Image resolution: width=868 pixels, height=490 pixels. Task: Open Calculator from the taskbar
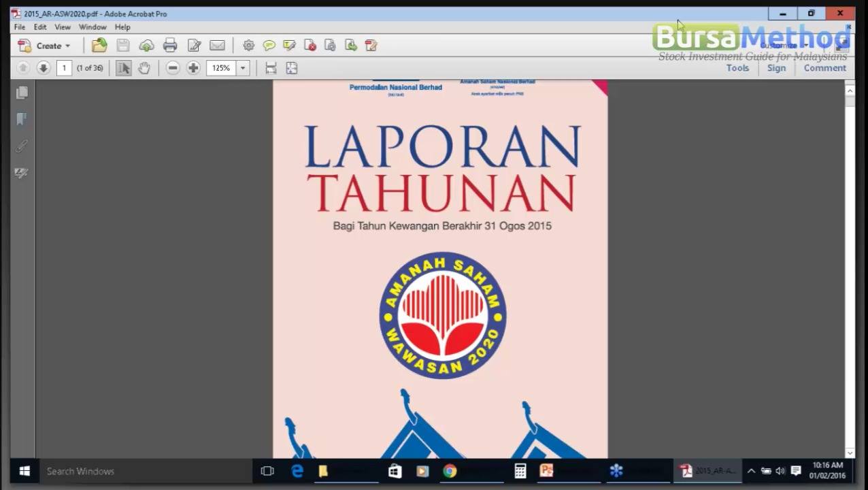(520, 471)
